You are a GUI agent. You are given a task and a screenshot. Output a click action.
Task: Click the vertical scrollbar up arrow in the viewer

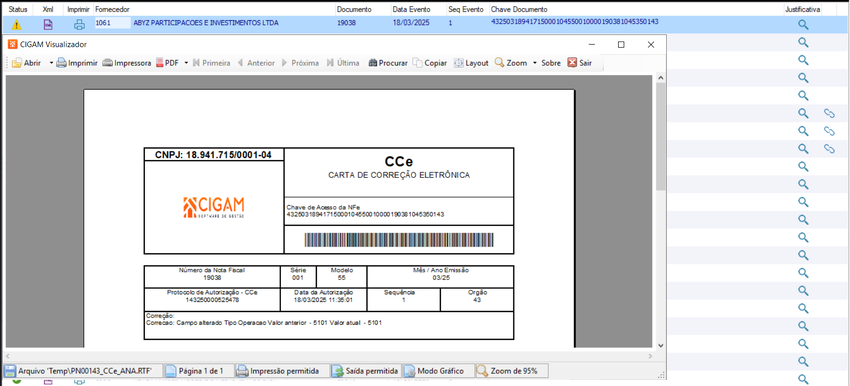click(x=660, y=79)
